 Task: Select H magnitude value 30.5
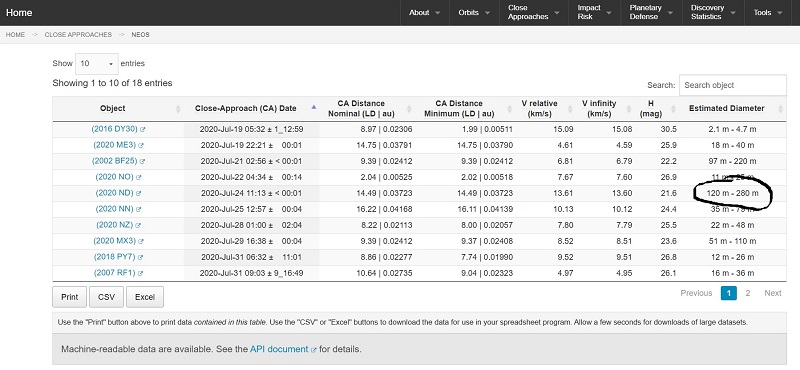(668, 130)
